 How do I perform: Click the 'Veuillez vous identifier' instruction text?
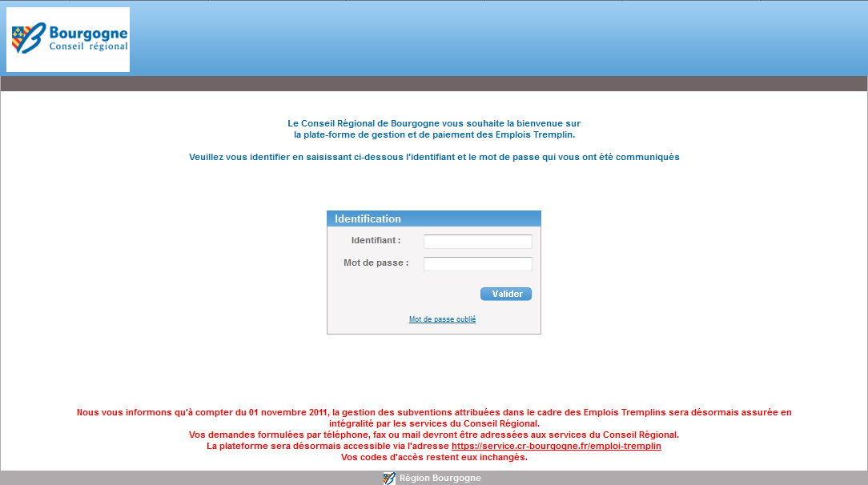tap(433, 158)
